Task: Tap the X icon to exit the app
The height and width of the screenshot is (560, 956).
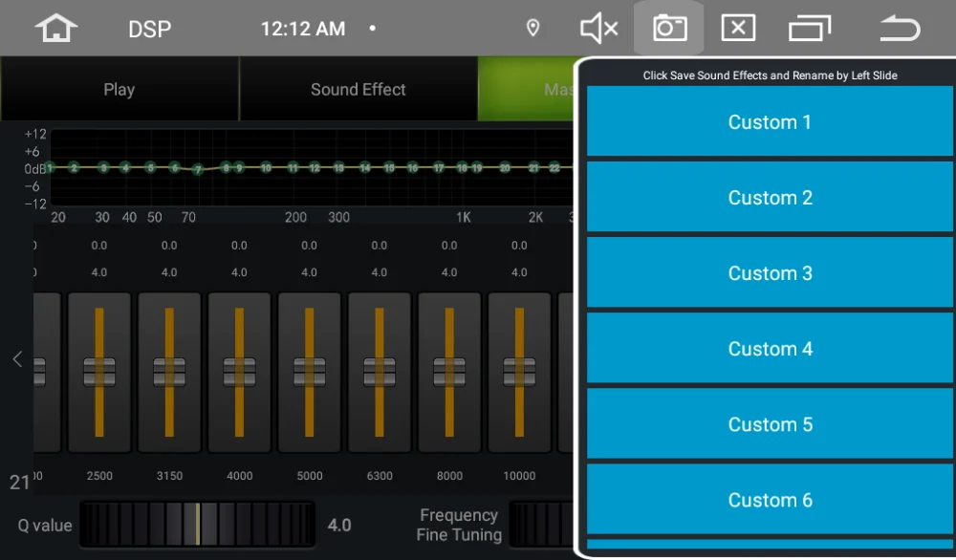Action: (x=738, y=28)
